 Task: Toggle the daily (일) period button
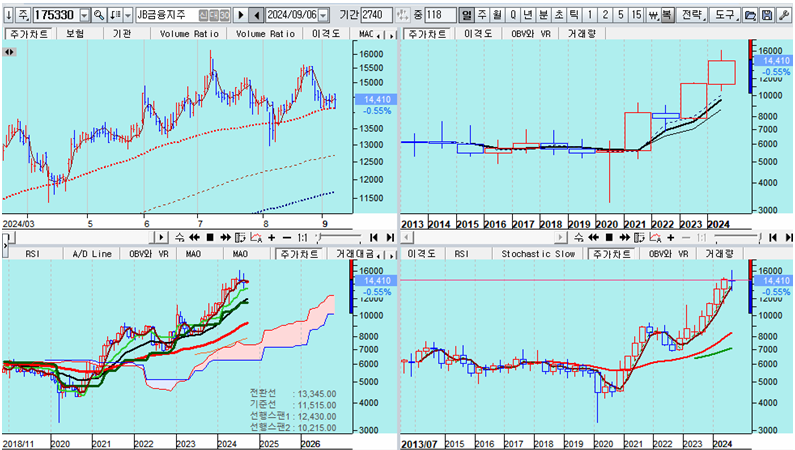coord(467,15)
